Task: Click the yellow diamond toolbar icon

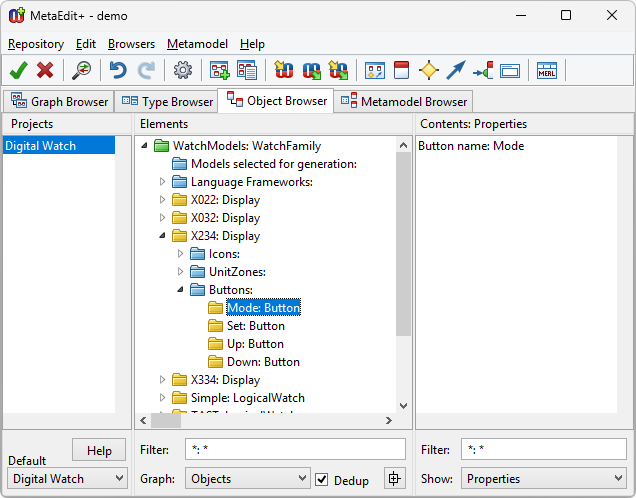Action: (x=429, y=70)
